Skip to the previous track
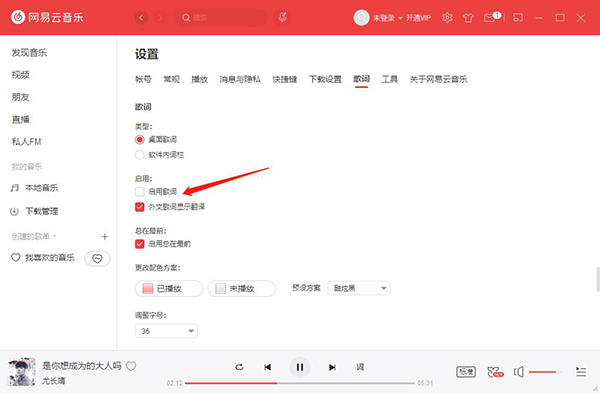This screenshot has width=600, height=393. pyautogui.click(x=267, y=367)
